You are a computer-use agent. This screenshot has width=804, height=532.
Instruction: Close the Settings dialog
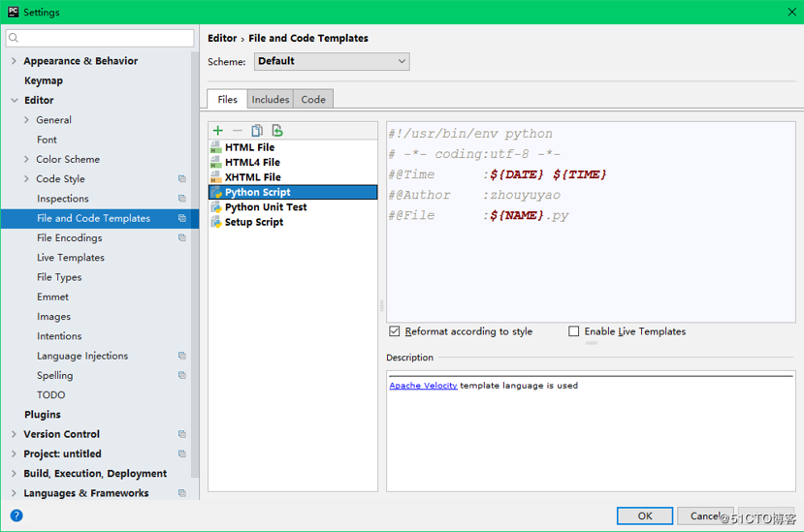click(791, 12)
